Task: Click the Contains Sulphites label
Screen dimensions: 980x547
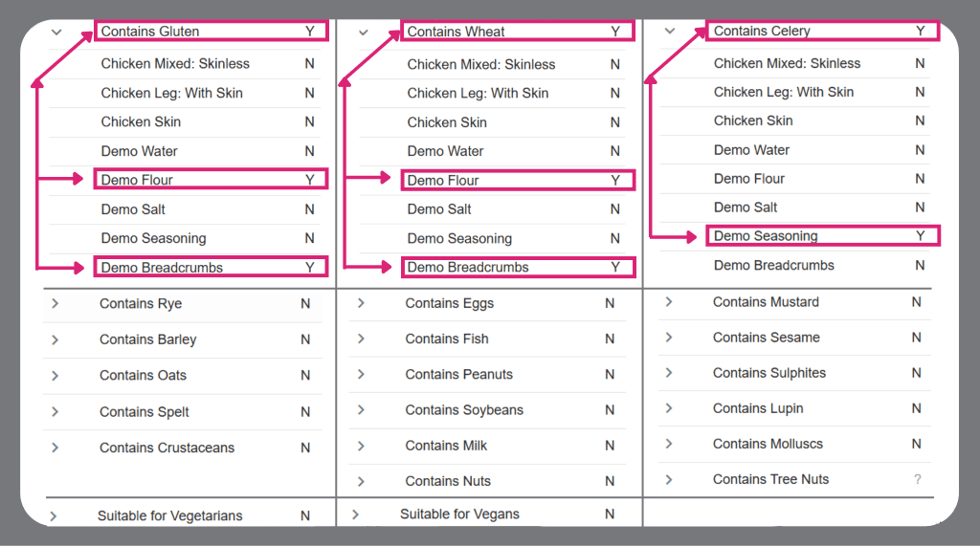Action: (x=769, y=373)
